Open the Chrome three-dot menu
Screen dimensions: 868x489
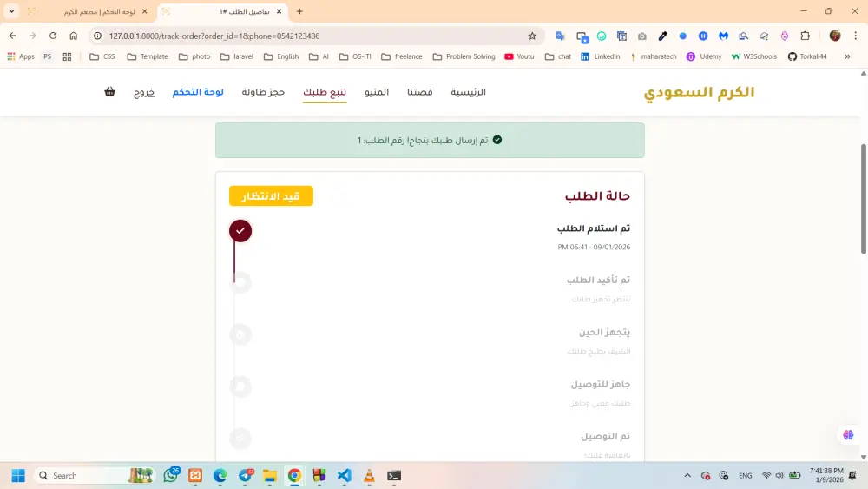[855, 36]
